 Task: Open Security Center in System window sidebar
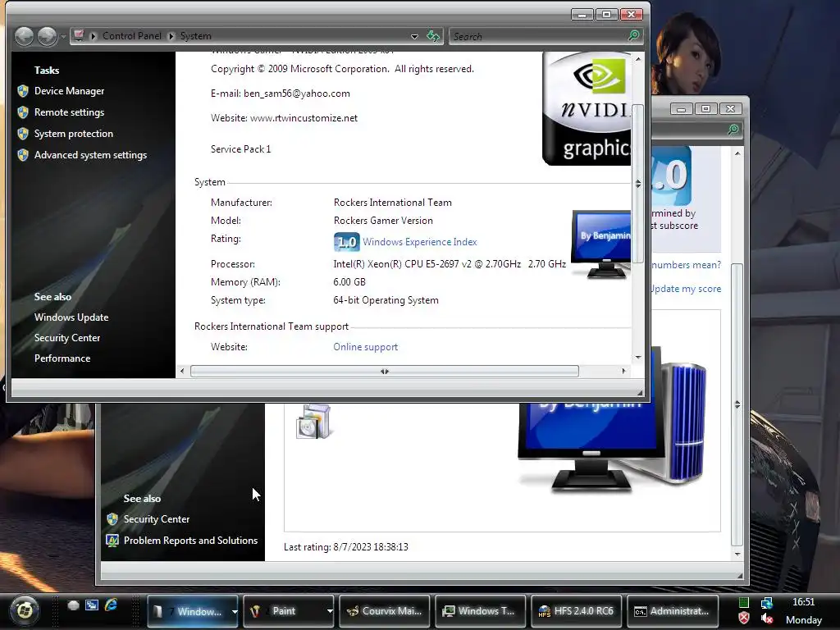click(x=67, y=338)
